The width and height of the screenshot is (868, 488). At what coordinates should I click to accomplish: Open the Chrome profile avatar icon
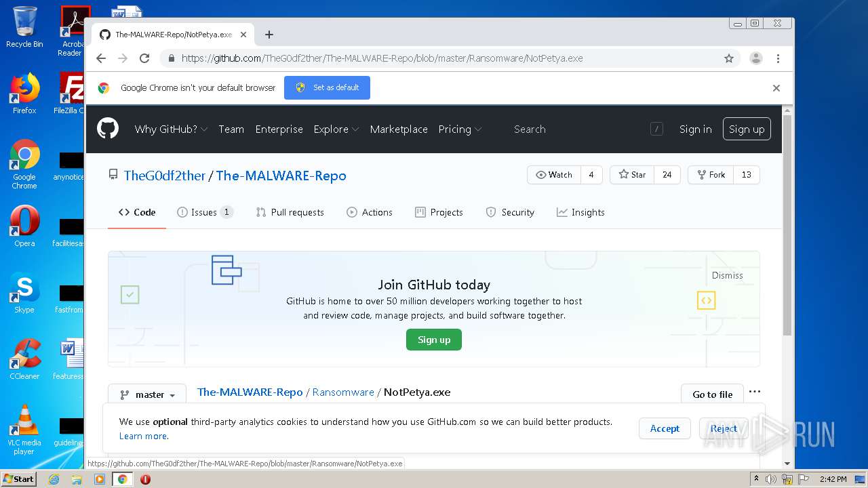(x=756, y=58)
